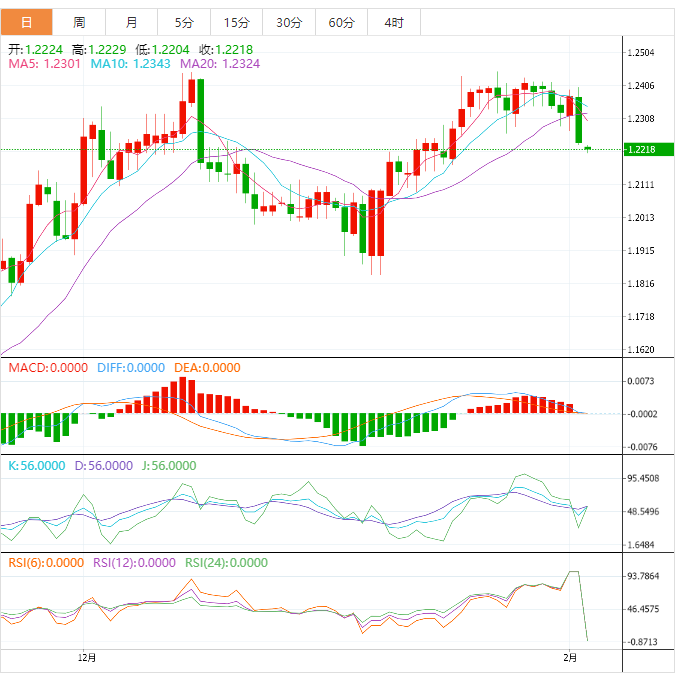Click the 12月 date marker on time axis
682x678 pixels.
[x=87, y=657]
